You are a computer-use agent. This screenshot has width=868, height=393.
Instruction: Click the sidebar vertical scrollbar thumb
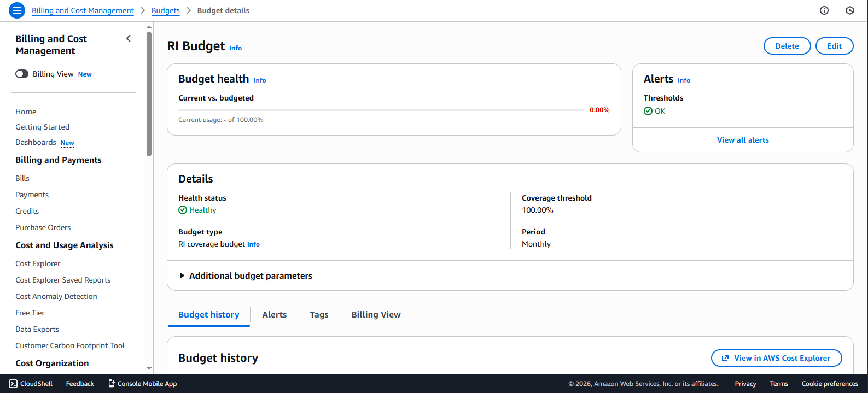tap(149, 93)
